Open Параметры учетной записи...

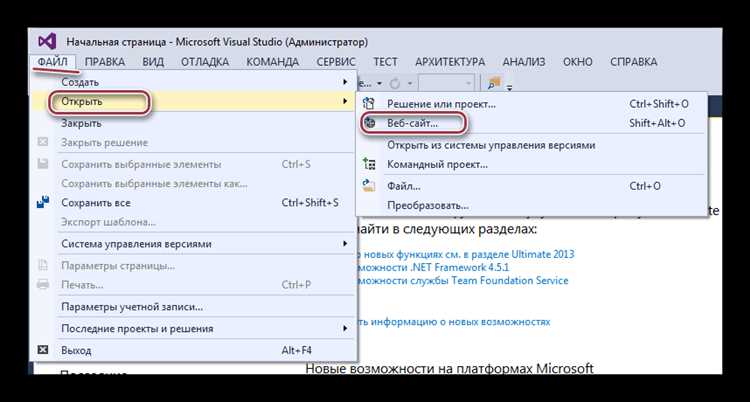(x=193, y=307)
